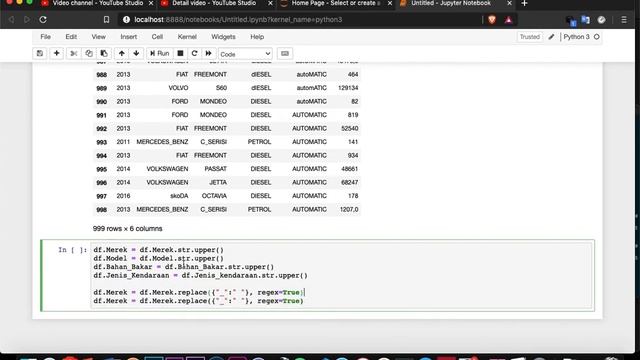The width and height of the screenshot is (640, 360).
Task: Click inside the code cell editor
Action: click(x=341, y=276)
